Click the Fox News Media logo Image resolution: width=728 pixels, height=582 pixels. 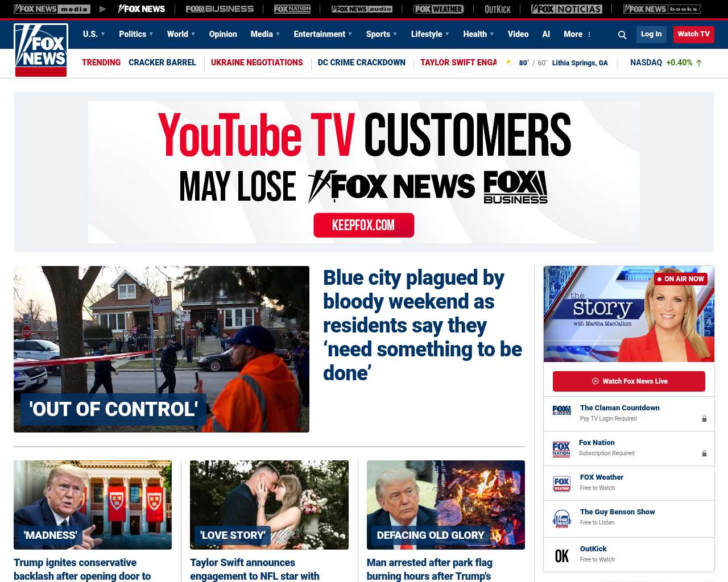tap(52, 9)
